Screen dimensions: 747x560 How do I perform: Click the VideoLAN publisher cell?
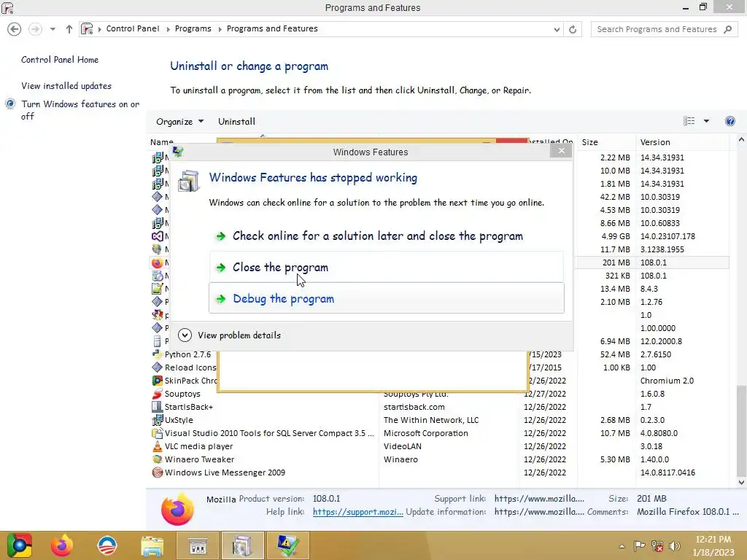click(x=403, y=446)
